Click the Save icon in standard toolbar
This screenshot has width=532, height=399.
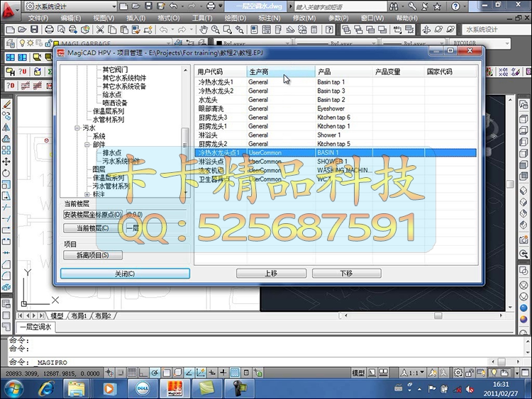click(34, 30)
